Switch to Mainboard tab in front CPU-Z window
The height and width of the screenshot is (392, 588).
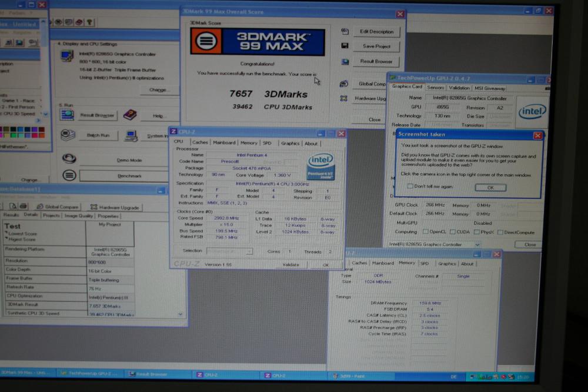pyautogui.click(x=224, y=142)
